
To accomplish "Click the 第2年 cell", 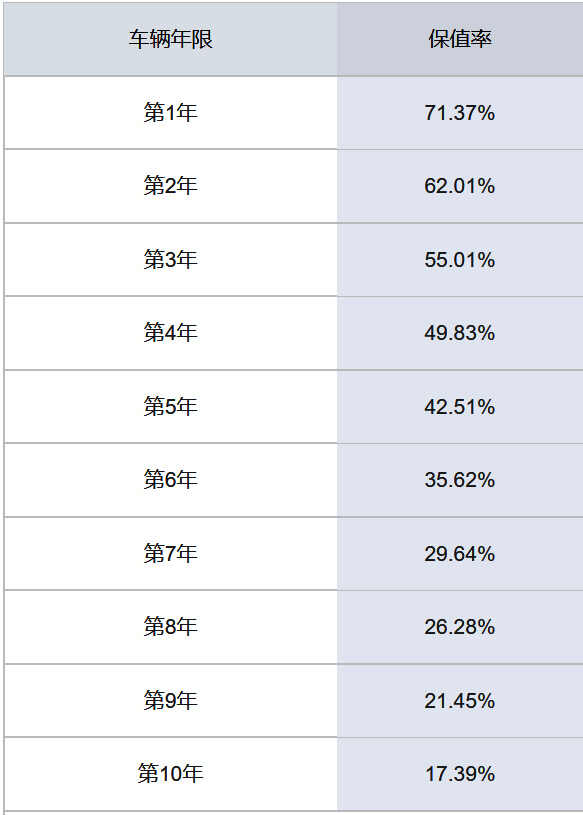I will [x=170, y=186].
